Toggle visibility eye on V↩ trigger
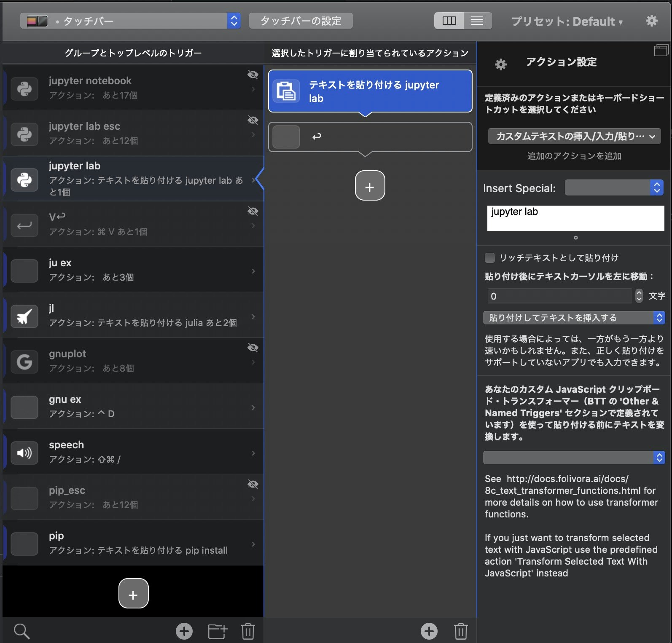The image size is (672, 643). 253,211
